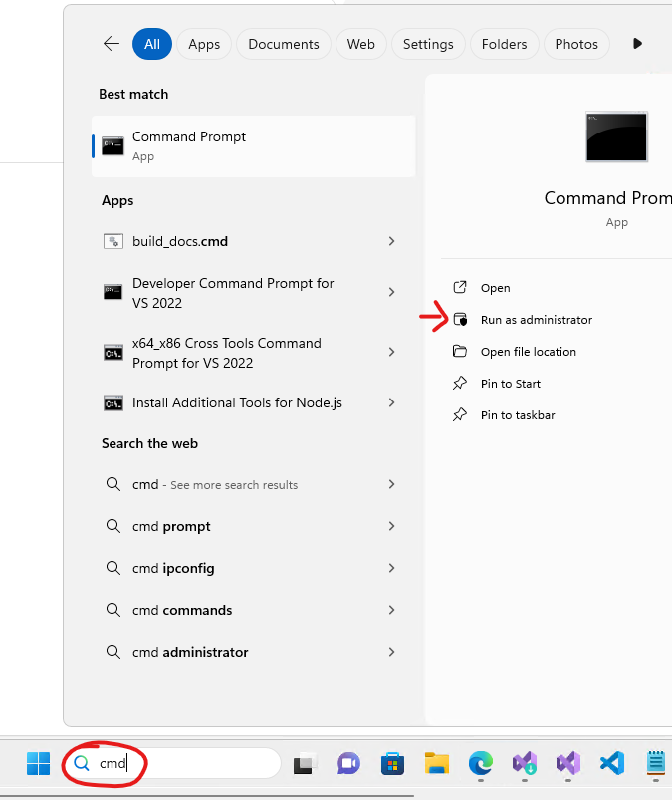Open Visual Studio Code from taskbar
Viewport: 672px width, 800px height.
click(x=612, y=763)
